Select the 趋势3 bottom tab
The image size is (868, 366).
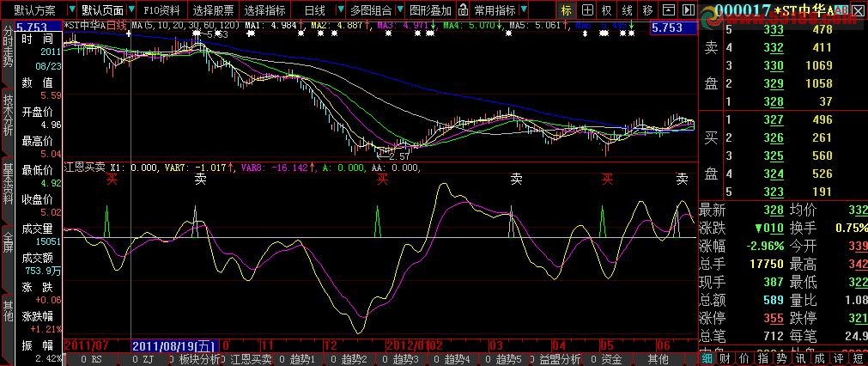[x=401, y=359]
